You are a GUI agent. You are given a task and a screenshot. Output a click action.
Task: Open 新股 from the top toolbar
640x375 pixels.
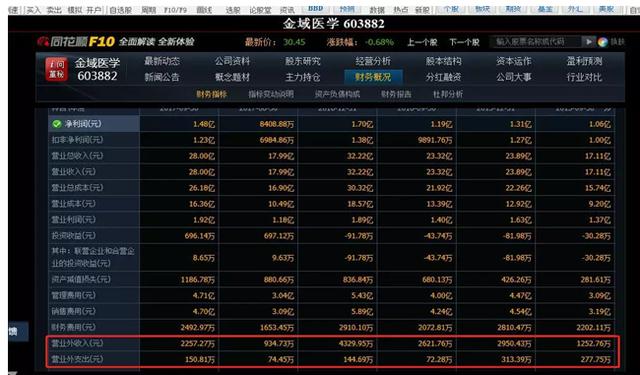coord(422,10)
